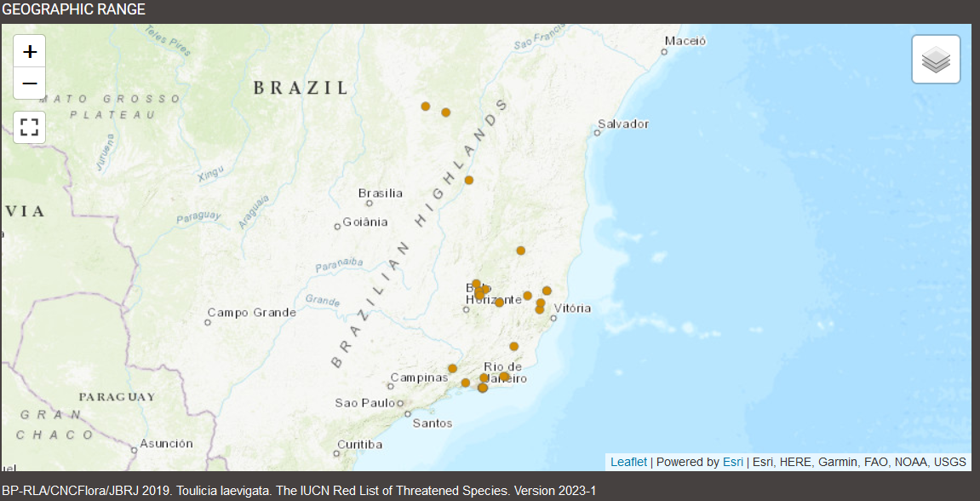Open the map layers selector
The image size is (980, 501).
936,60
